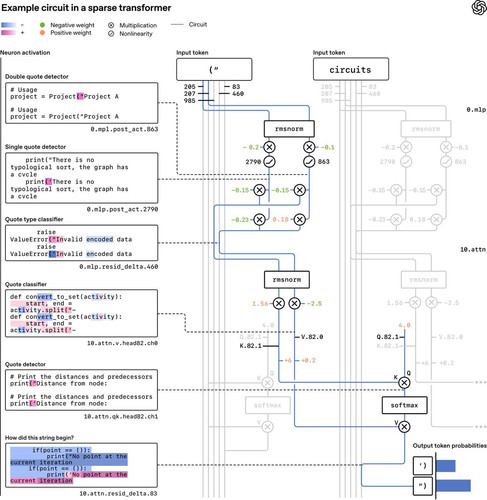Select the highlighted multiplication node labeled 0.18

click(x=299, y=219)
